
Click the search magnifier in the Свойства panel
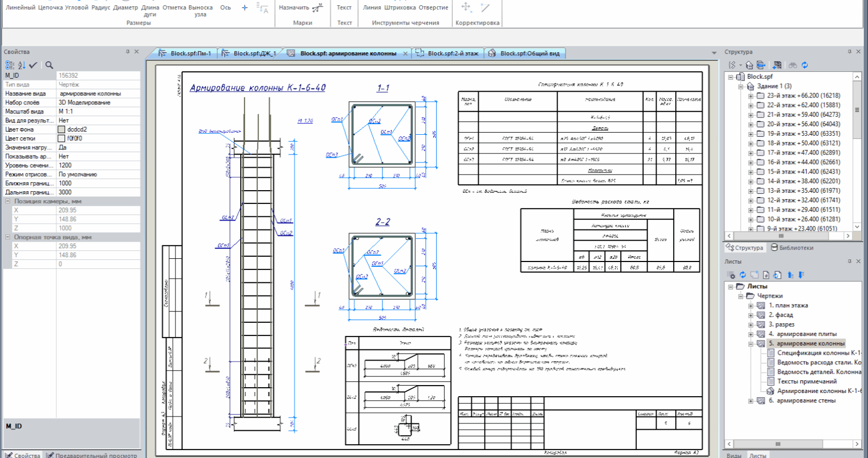tap(49, 65)
